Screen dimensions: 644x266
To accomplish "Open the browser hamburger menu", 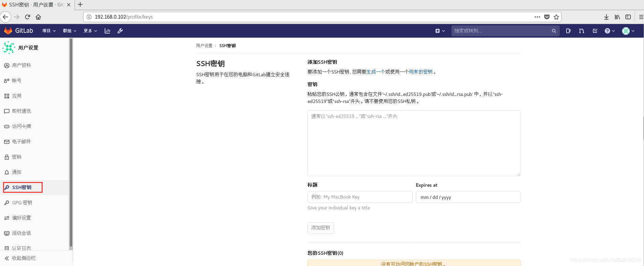I will tap(641, 17).
